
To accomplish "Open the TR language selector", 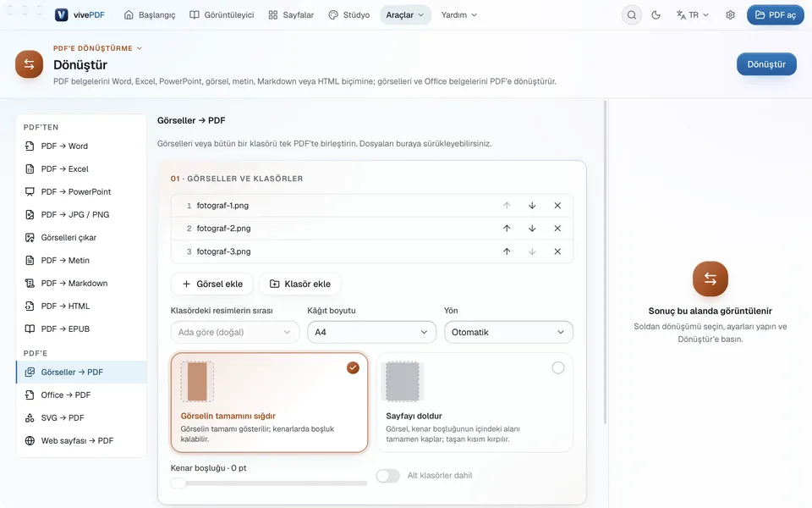I will tap(693, 15).
